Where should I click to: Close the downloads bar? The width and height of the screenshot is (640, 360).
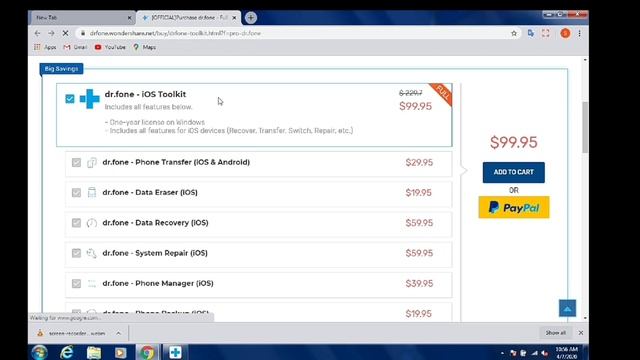tap(581, 333)
